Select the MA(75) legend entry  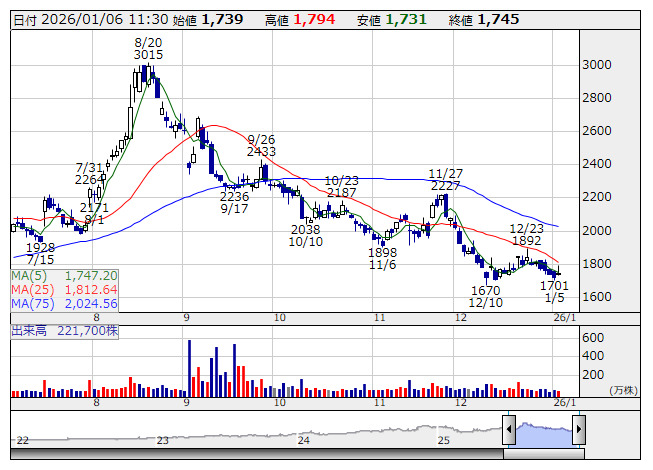(x=65, y=303)
